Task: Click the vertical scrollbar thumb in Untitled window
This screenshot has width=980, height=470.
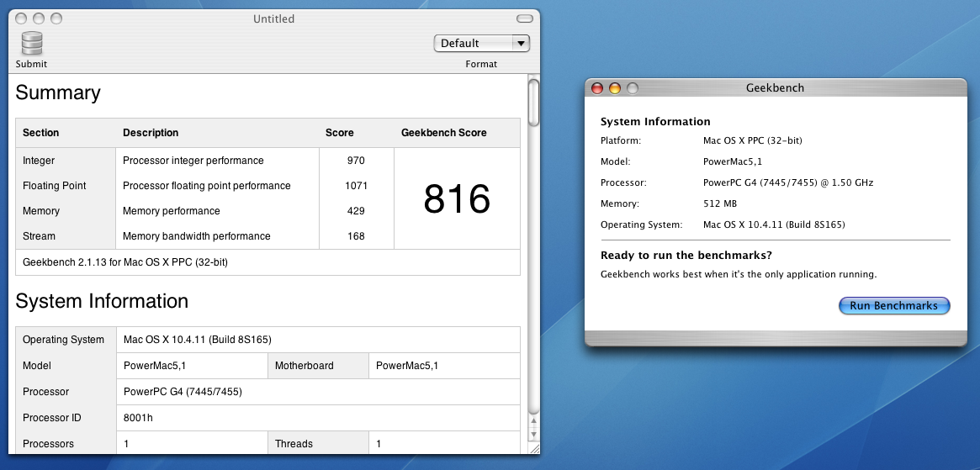Action: [533, 103]
